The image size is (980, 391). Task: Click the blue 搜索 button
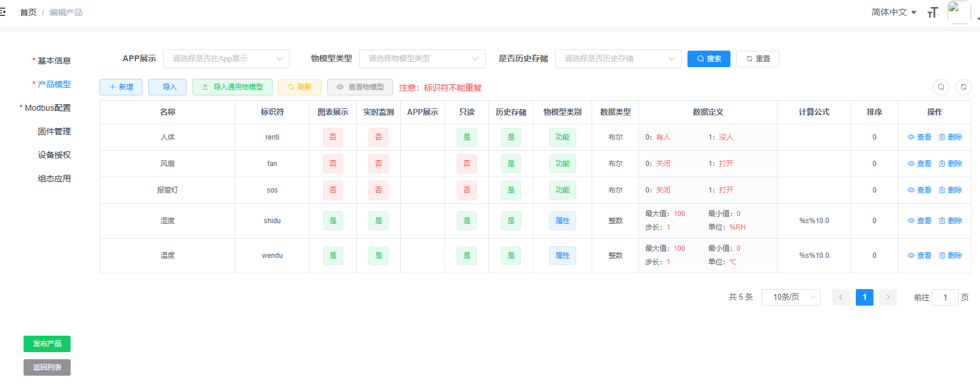coord(709,59)
